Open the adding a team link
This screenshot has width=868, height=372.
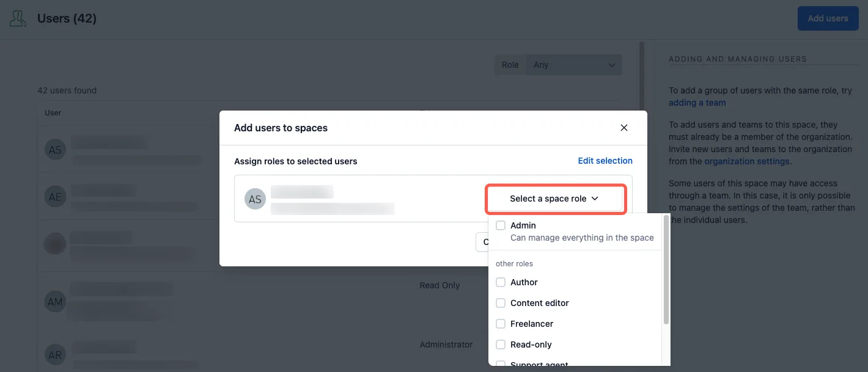pos(697,103)
